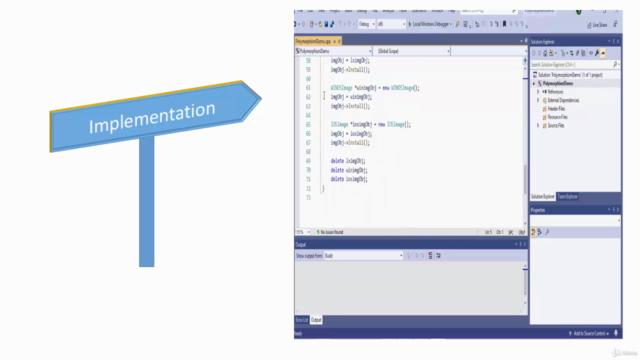This screenshot has width=640, height=360.
Task: Click the Alphabetical icon in Properties panel
Action: [540, 232]
